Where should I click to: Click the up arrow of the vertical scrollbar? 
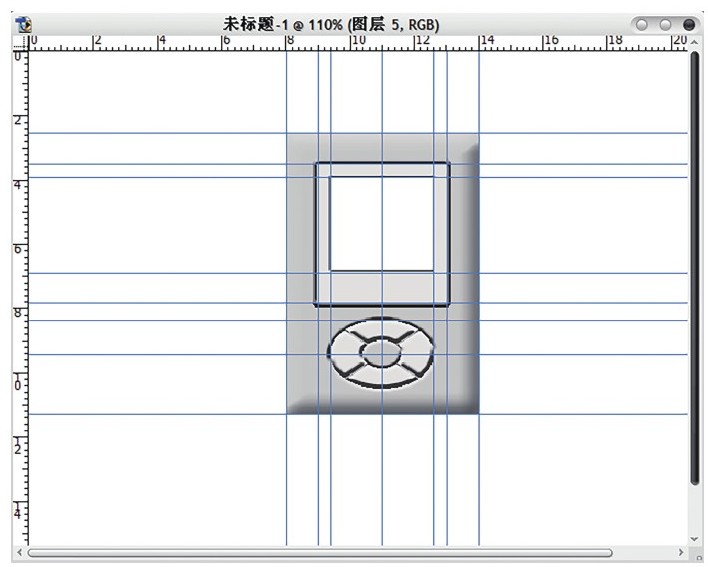[x=694, y=42]
